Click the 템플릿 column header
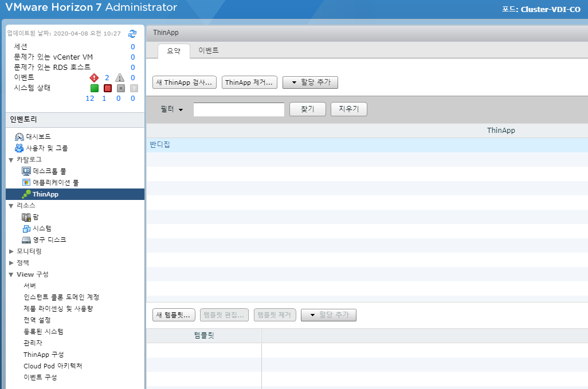 coord(204,336)
